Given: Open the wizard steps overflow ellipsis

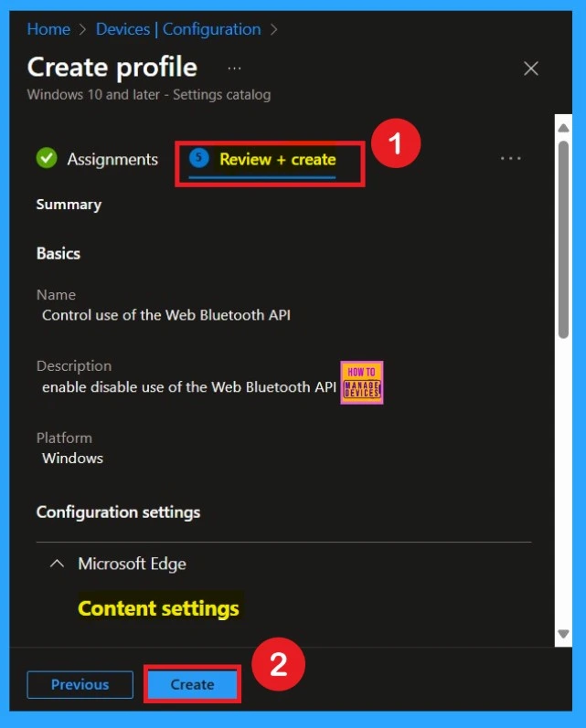Looking at the screenshot, I should pyautogui.click(x=510, y=159).
